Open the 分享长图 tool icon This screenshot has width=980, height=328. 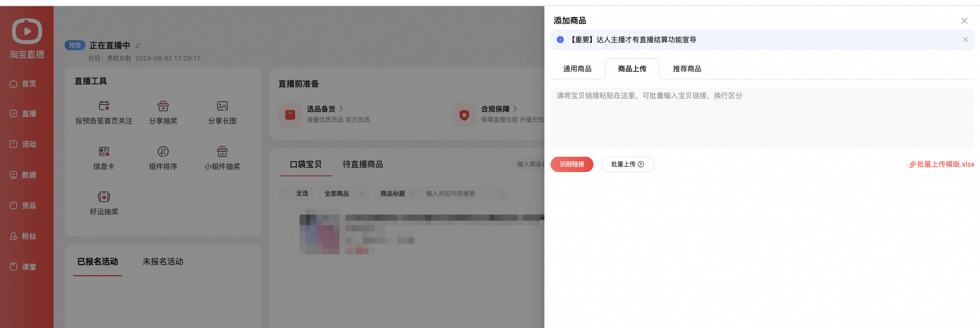[x=222, y=106]
